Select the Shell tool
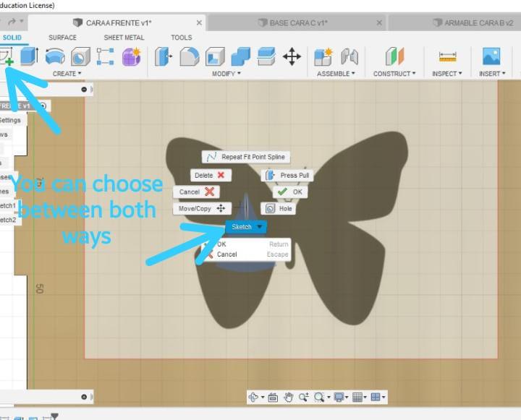 pos(215,56)
